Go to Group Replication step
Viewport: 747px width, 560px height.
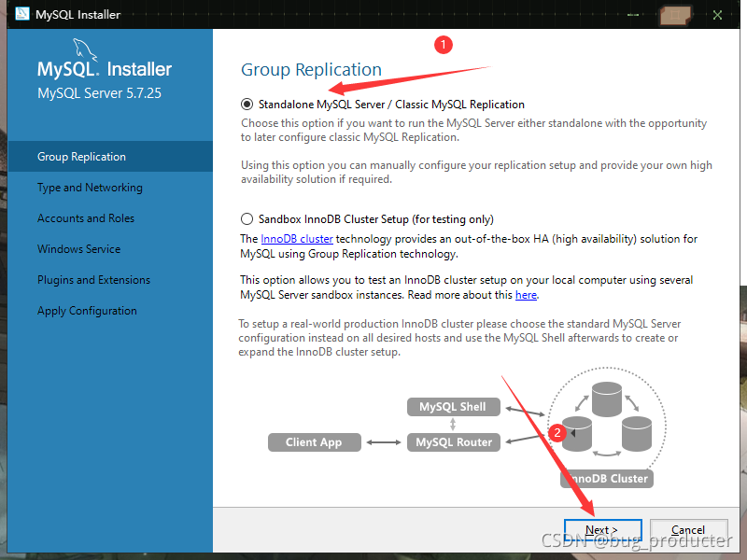click(x=110, y=156)
